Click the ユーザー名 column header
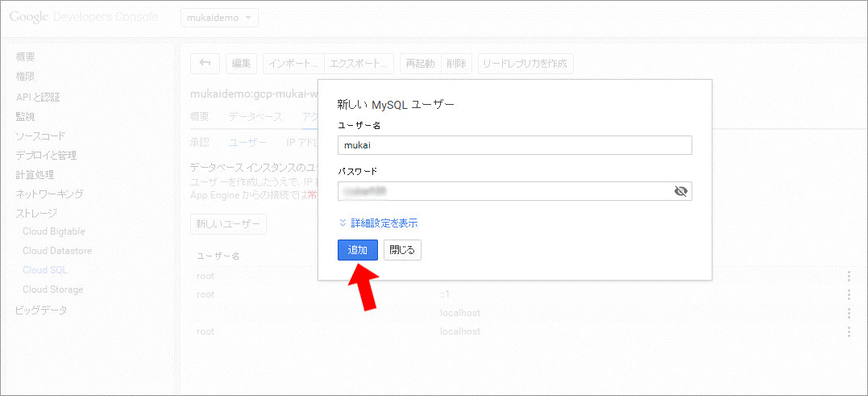 [218, 256]
